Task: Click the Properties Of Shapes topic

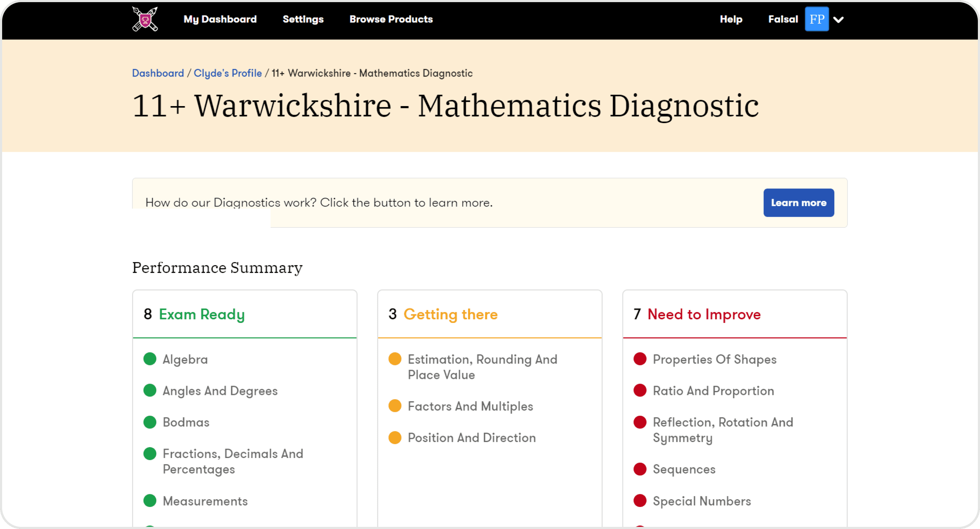Action: click(x=714, y=359)
